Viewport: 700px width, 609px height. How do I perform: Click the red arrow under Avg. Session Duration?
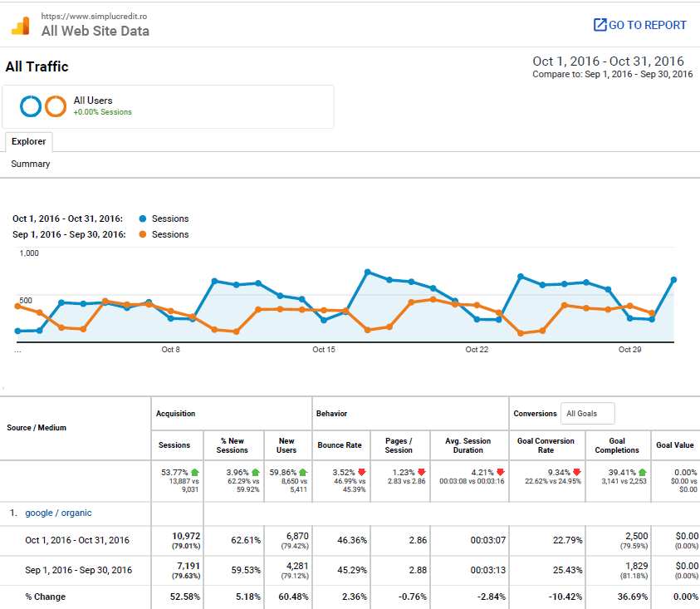[x=501, y=472]
